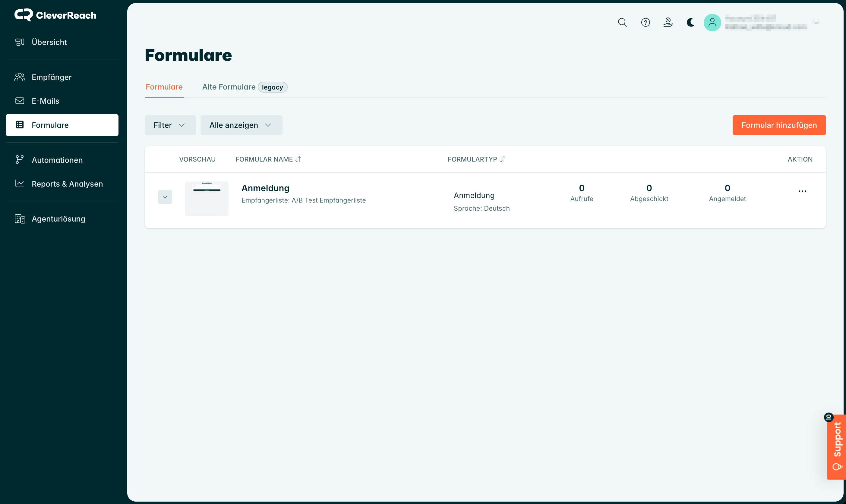The height and width of the screenshot is (504, 846).
Task: Open the Alle anzeigen dropdown
Action: coord(241,125)
